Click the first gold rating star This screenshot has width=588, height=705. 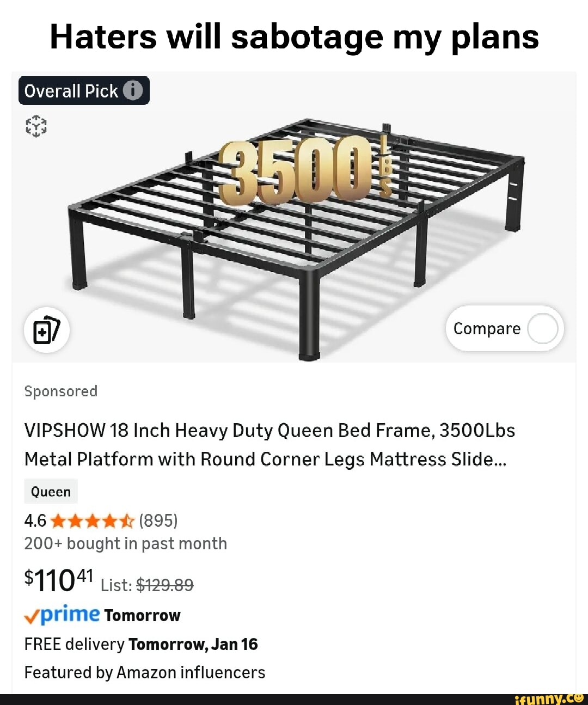(58, 520)
